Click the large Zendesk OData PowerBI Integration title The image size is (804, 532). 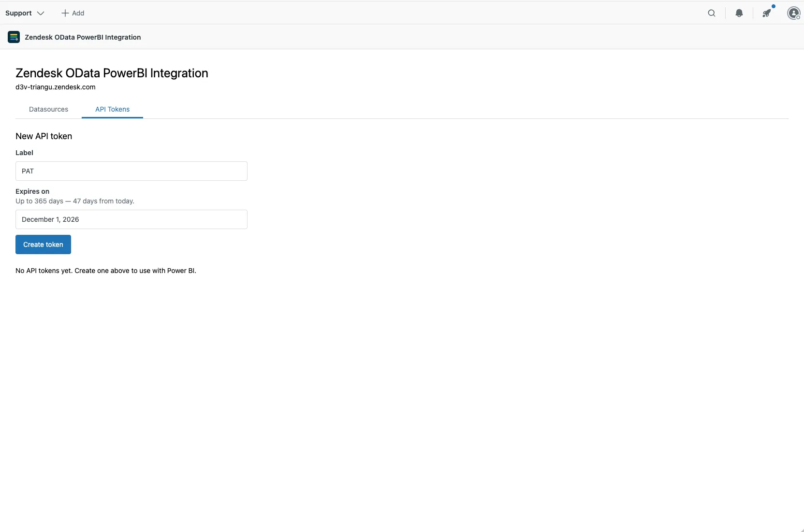[x=112, y=73]
